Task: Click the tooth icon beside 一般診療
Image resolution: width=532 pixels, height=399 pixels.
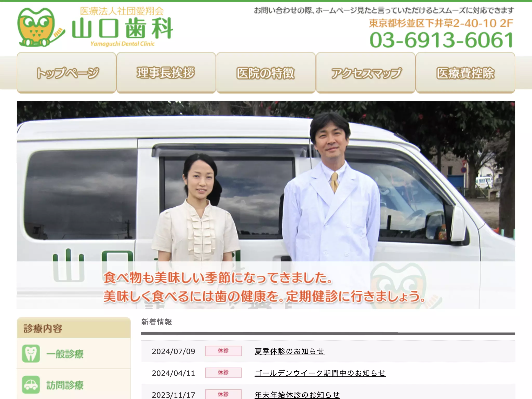Action: (31, 354)
